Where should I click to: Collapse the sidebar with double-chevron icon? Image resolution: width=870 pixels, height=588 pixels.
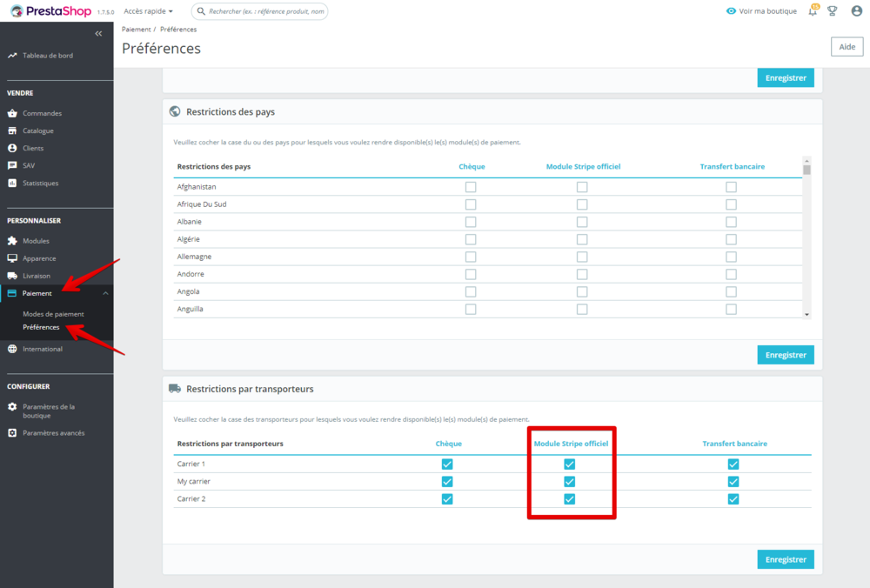click(x=98, y=34)
